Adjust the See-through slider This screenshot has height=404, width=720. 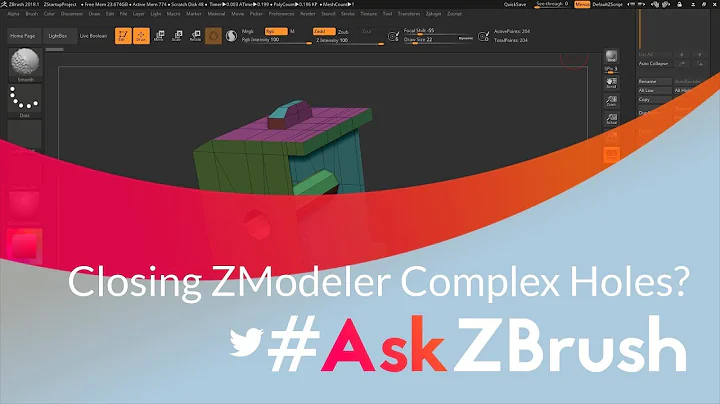coord(552,4)
